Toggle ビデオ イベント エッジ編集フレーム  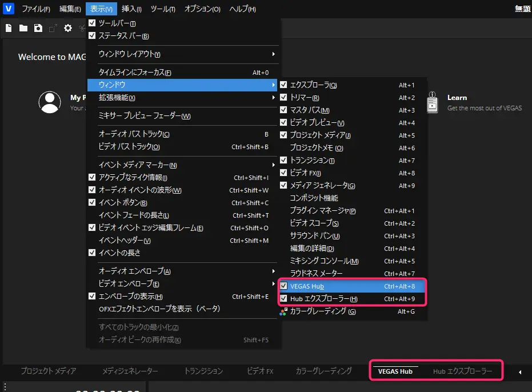(x=92, y=227)
